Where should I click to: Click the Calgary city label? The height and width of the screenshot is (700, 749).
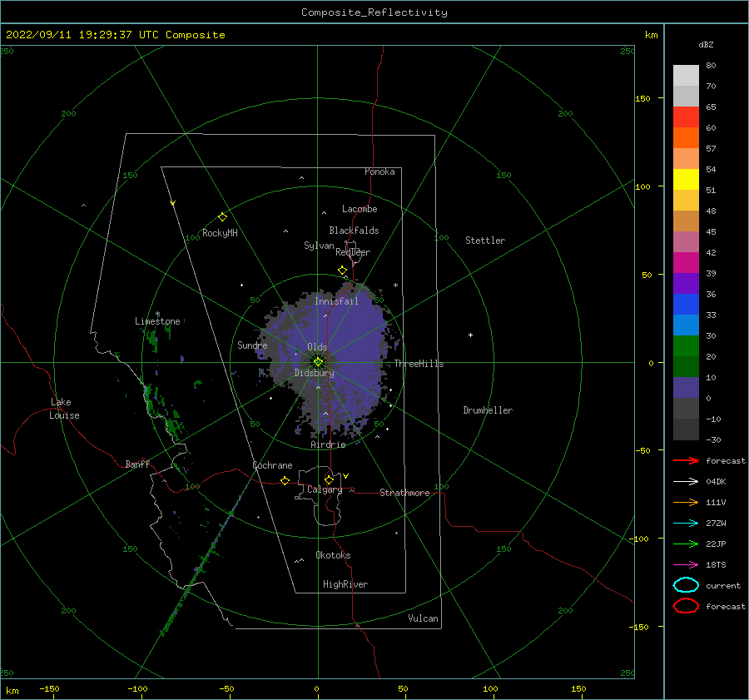click(325, 489)
